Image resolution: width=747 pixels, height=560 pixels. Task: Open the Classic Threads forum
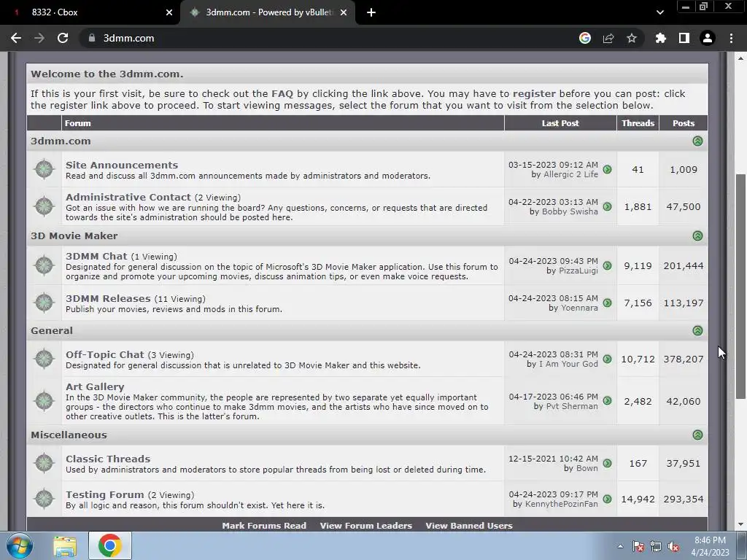pos(108,459)
